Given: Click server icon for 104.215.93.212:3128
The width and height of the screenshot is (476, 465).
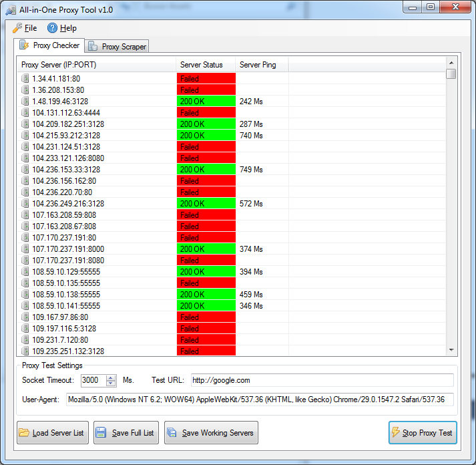Looking at the screenshot, I should (x=25, y=135).
